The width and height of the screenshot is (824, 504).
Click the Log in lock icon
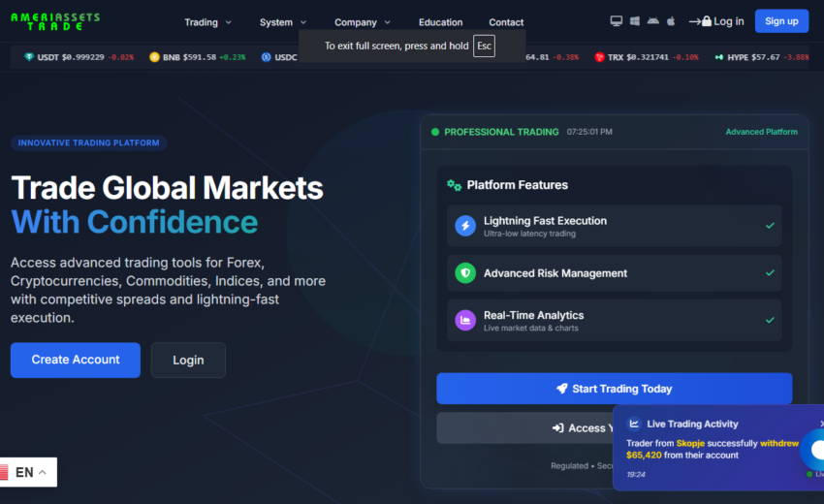pyautogui.click(x=707, y=21)
